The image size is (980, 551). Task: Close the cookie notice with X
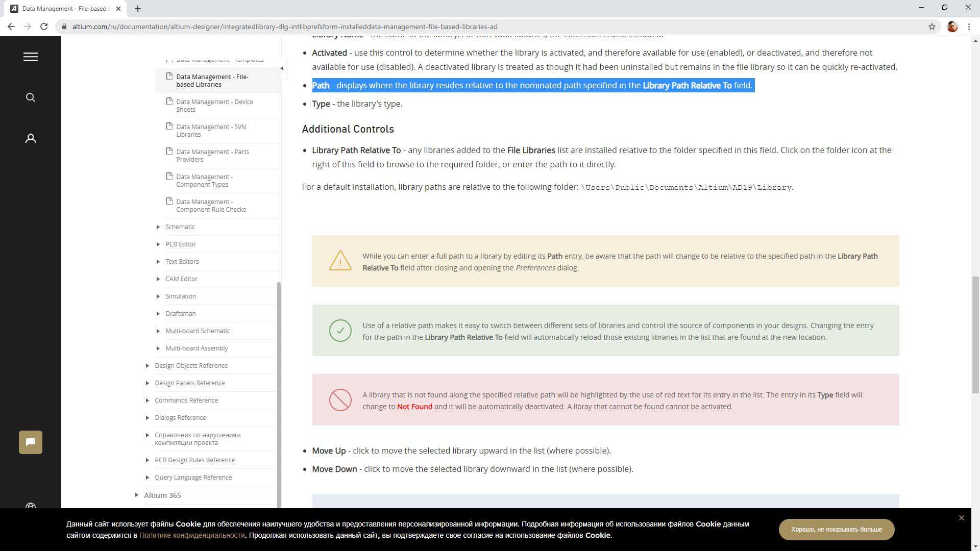point(962,518)
